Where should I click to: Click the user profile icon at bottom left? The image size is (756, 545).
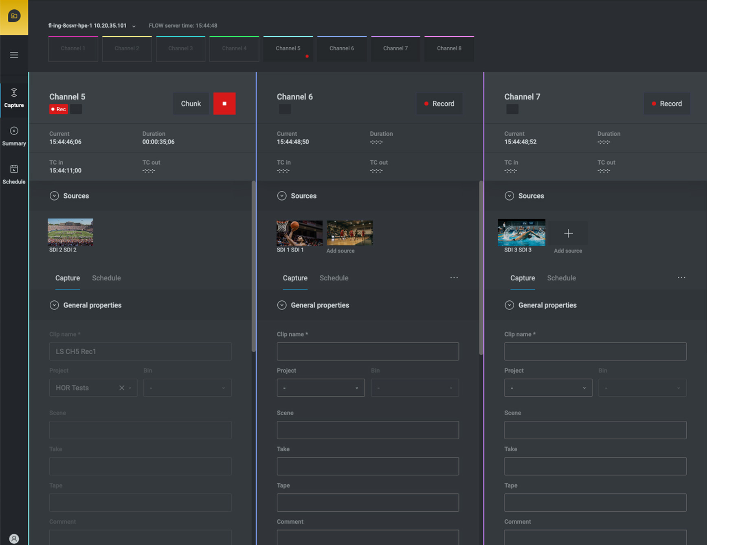point(14,538)
